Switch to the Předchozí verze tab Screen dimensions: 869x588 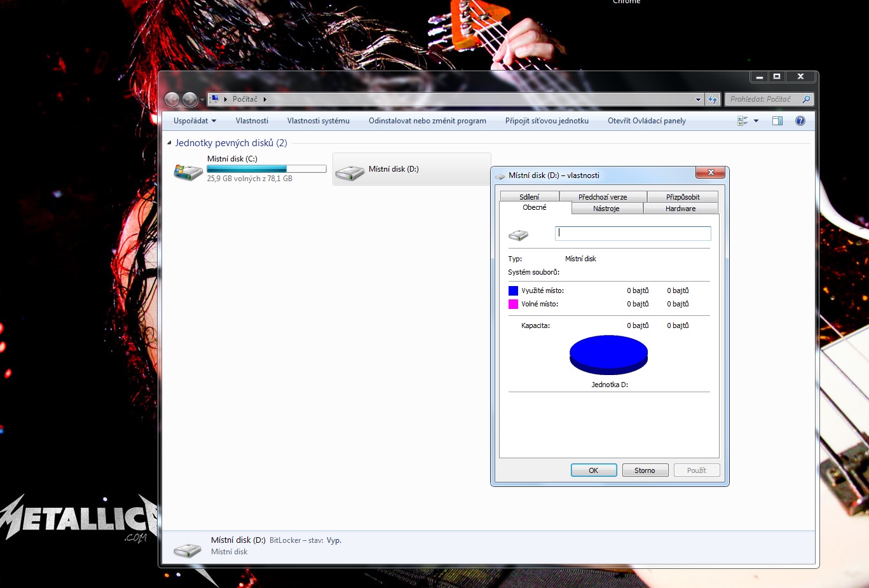point(603,197)
